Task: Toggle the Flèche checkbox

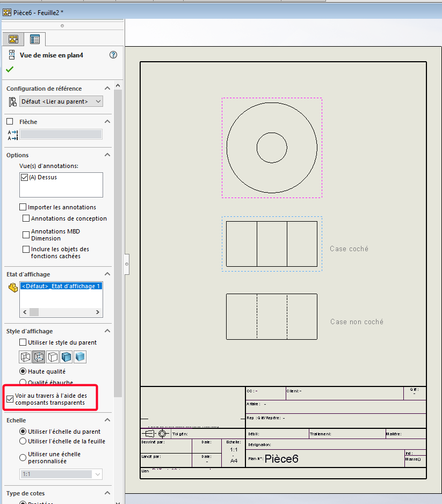Action: [10, 122]
